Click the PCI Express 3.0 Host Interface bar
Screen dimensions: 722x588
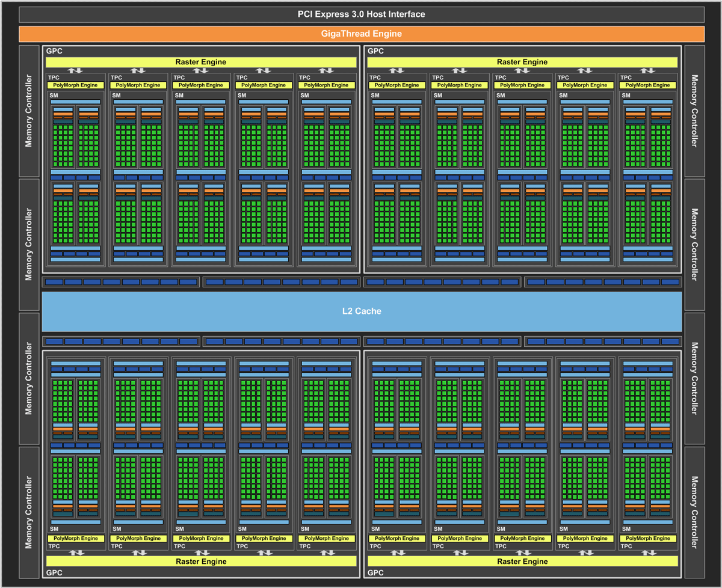(x=361, y=14)
